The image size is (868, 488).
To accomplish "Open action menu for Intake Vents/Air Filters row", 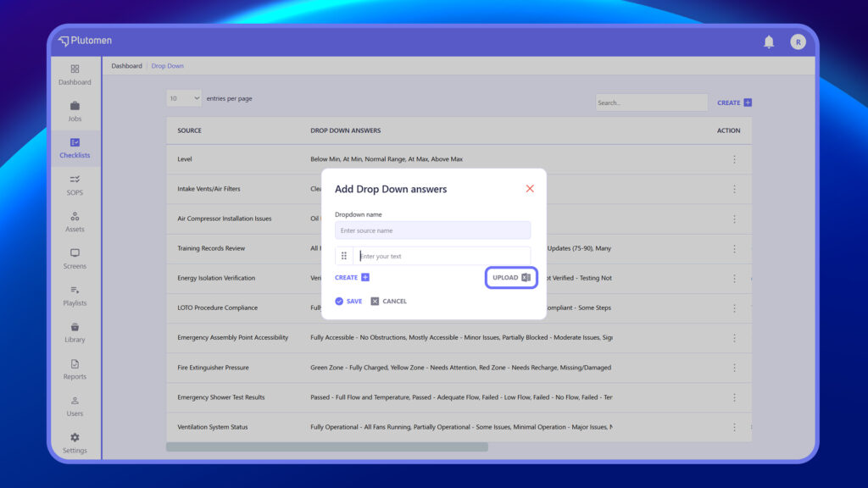I will (x=734, y=189).
